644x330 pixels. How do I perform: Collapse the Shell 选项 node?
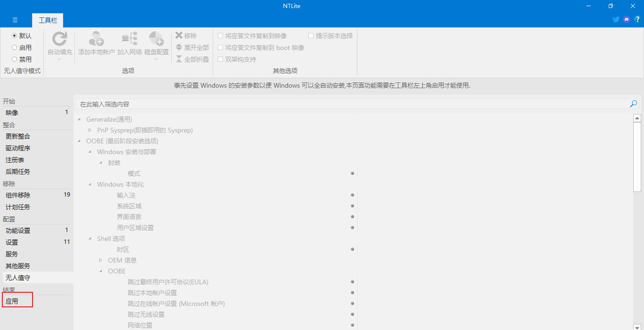(90, 239)
